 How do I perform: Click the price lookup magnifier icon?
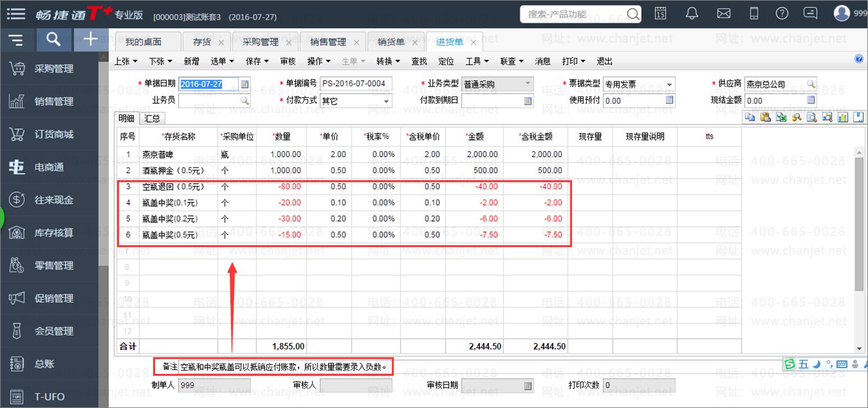pyautogui.click(x=796, y=117)
